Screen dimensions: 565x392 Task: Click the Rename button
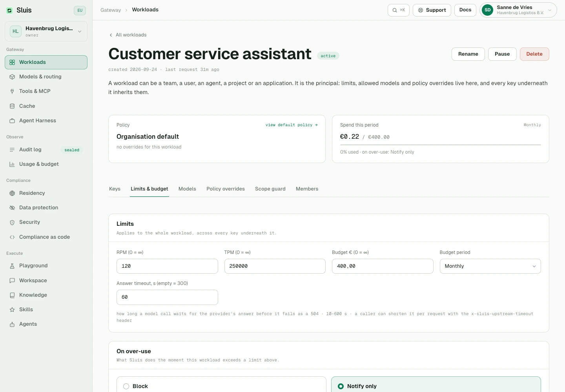click(468, 54)
